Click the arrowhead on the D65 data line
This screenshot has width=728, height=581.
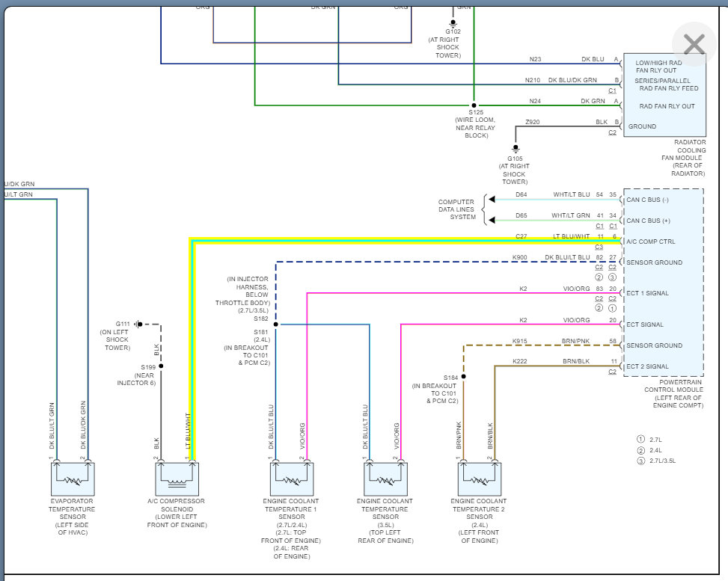coord(492,220)
